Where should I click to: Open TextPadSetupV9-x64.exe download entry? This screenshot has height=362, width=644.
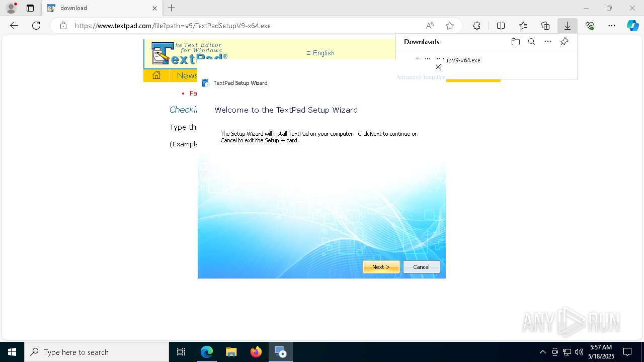pos(448,60)
